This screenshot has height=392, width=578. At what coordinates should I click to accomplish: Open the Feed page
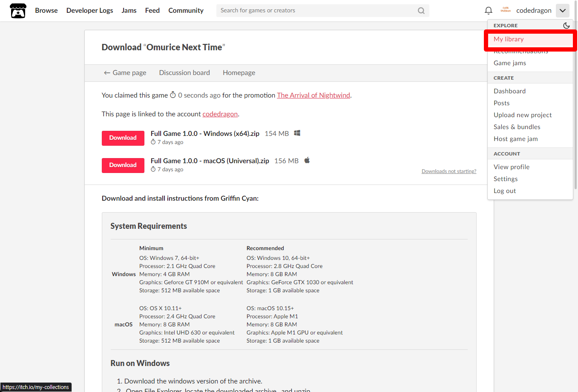pos(152,10)
